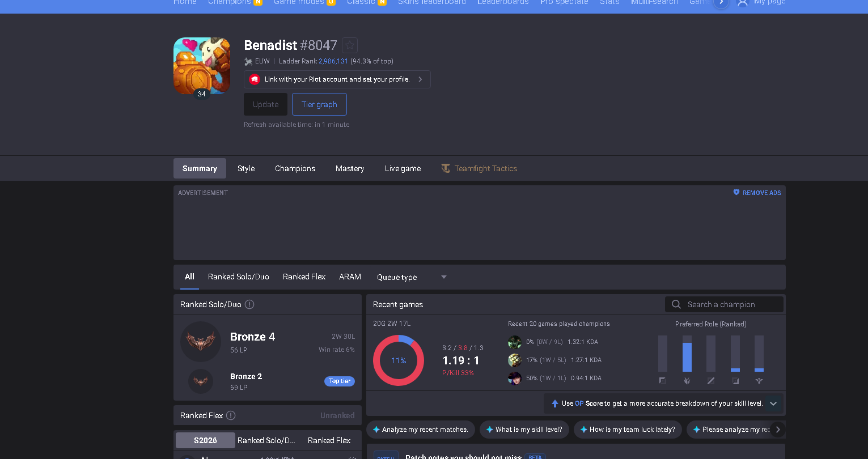Viewport: 868px width, 459px height.
Task: Click the "20G 2W 17L" record text
Action: (392, 324)
